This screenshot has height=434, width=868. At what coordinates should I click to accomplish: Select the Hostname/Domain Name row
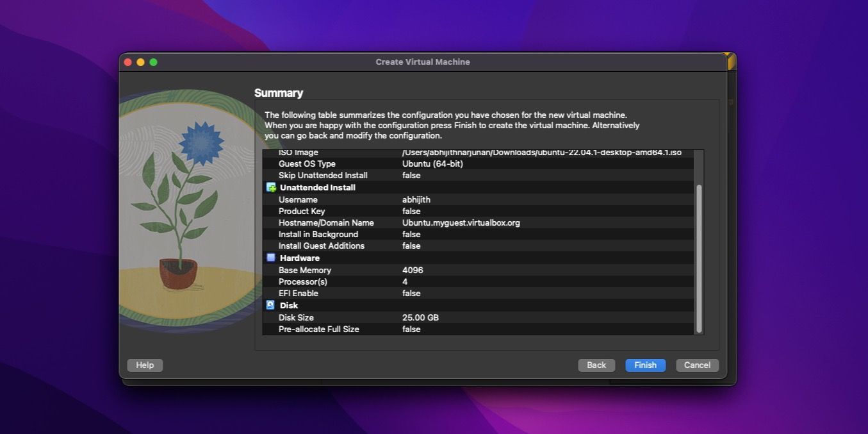click(x=384, y=222)
